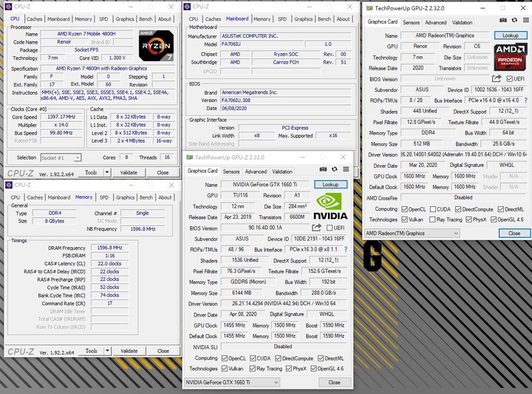Click the BIOS share icon in AMD GPU-Z
This screenshot has width=532, height=394.
[x=497, y=79]
